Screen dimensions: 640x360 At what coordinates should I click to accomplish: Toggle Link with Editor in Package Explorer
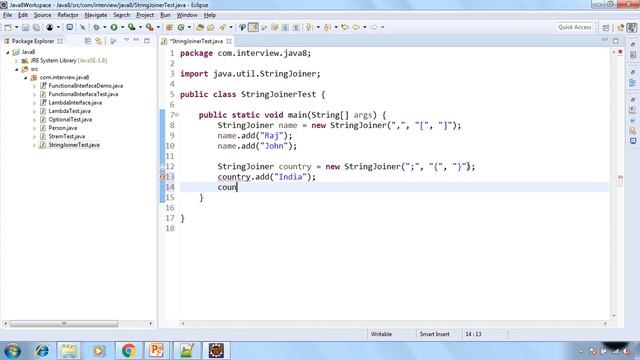[x=99, y=41]
